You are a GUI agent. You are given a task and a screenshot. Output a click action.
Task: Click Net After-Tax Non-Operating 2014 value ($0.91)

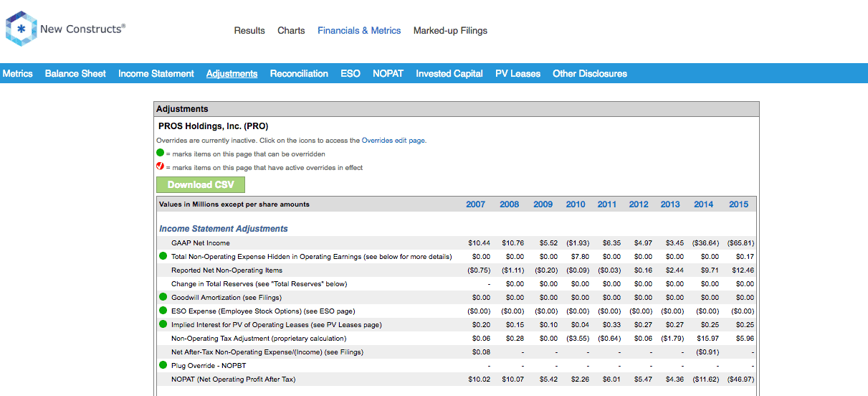tap(707, 352)
